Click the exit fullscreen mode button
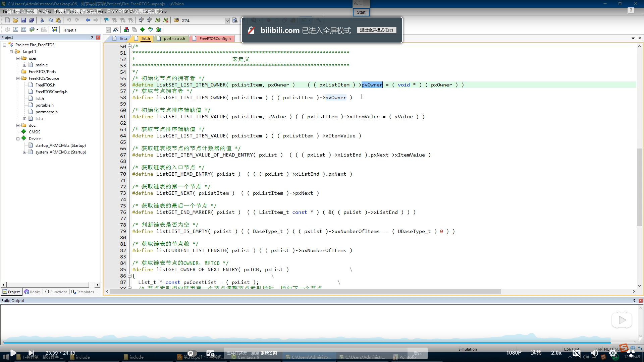This screenshot has height=362, width=644. 376,30
